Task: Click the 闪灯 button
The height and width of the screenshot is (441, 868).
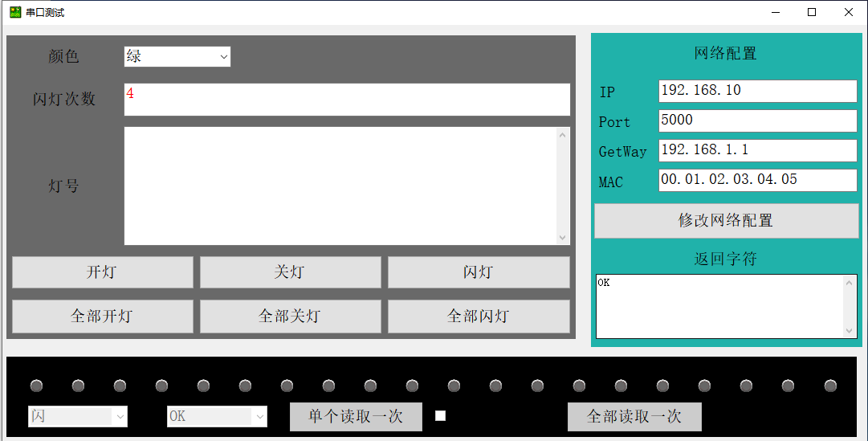Action: (479, 272)
